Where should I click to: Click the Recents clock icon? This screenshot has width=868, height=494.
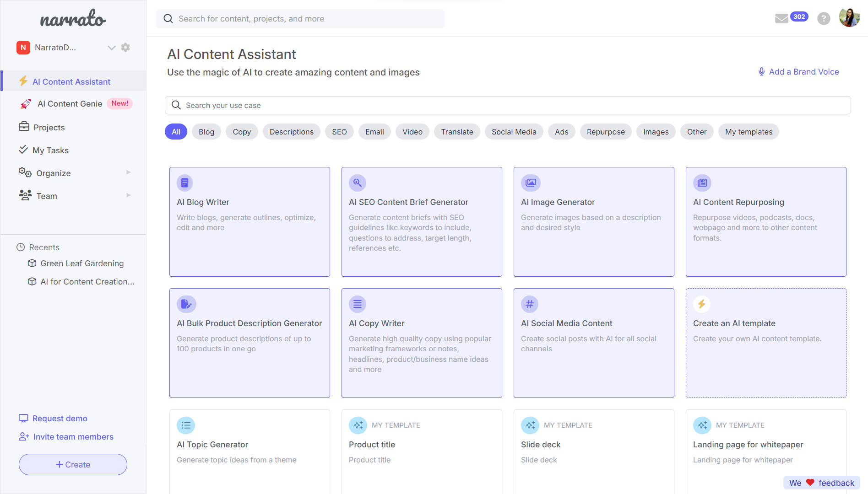[x=21, y=247]
